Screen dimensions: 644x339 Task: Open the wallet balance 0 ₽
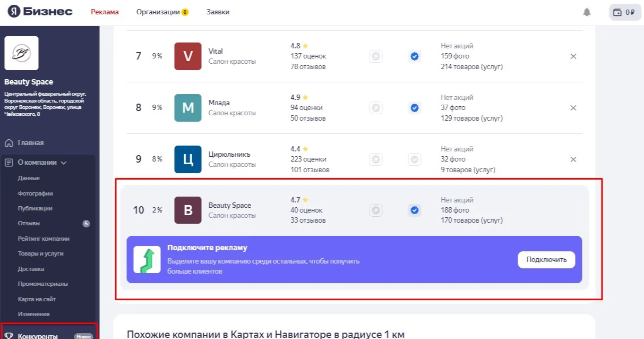point(624,12)
